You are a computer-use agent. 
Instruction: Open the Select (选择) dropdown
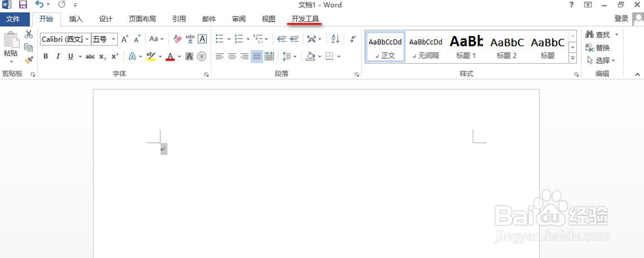coord(601,60)
